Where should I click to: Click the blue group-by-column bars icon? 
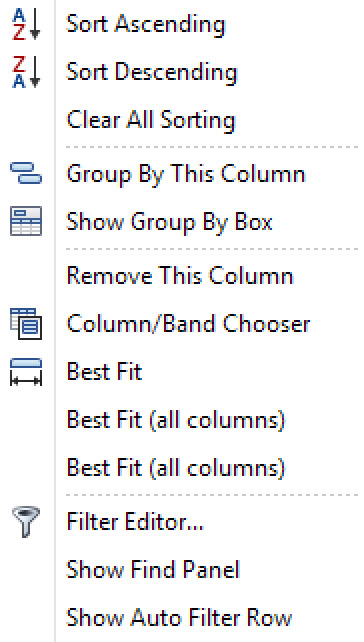(x=26, y=173)
